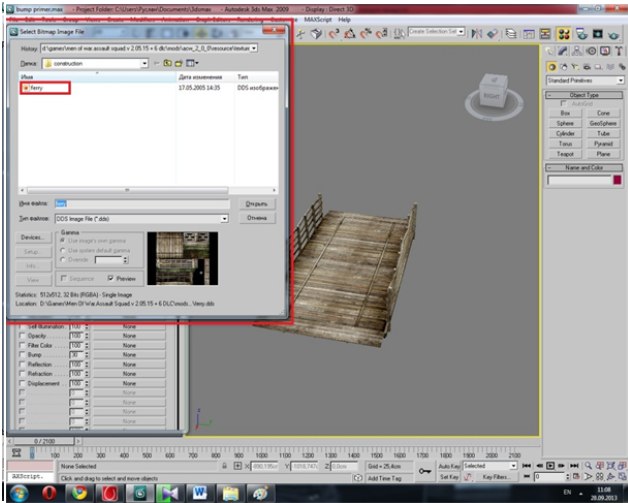Open the Selected key filter dropdown
This screenshot has width=628, height=503.
(513, 466)
